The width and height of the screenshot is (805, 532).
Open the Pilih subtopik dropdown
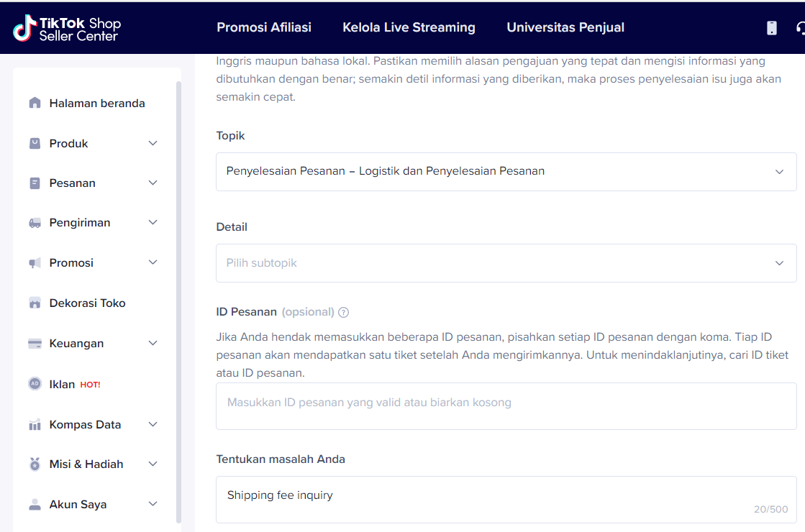[x=506, y=263]
